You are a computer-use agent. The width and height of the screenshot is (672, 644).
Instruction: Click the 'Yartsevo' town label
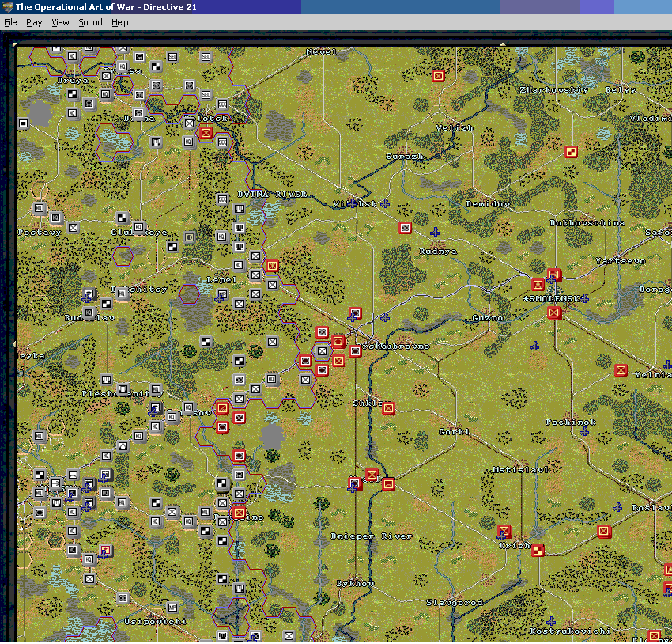[x=620, y=261]
